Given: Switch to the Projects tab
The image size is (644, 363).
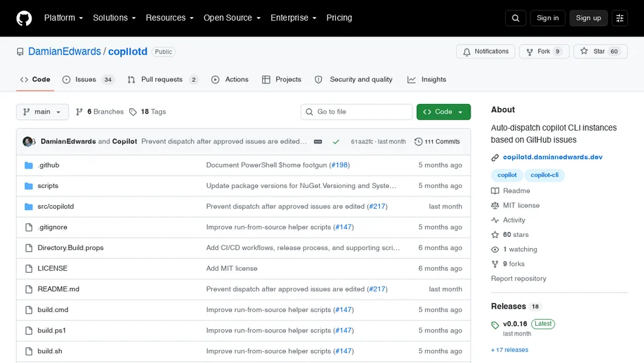Looking at the screenshot, I should coord(282,79).
